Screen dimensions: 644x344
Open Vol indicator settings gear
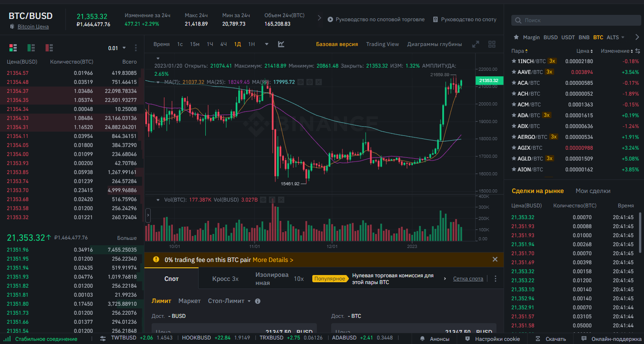coord(272,200)
